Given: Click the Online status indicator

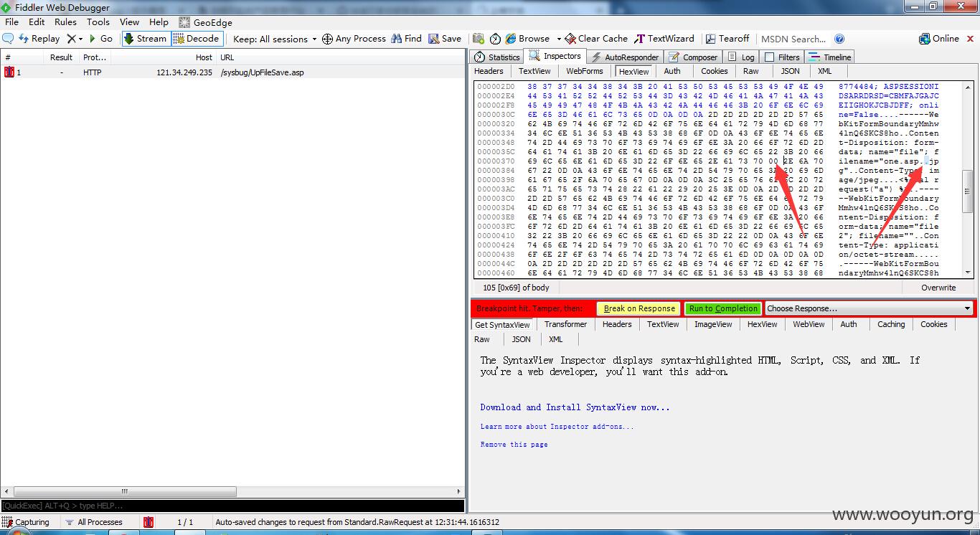Looking at the screenshot, I should pos(939,39).
